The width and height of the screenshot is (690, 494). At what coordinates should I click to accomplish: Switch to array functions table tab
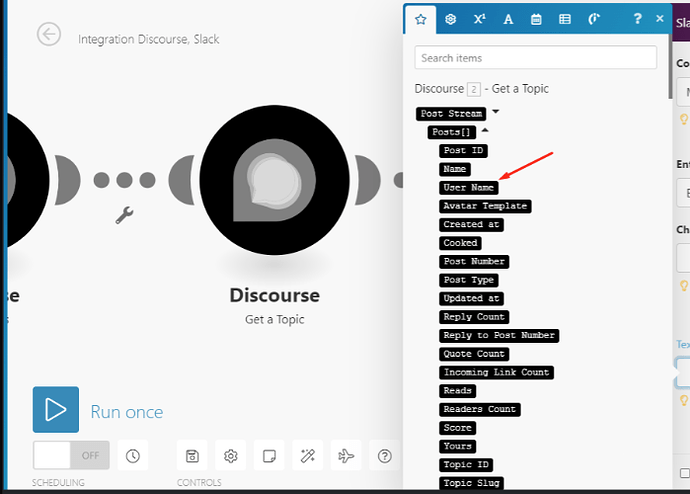point(565,19)
